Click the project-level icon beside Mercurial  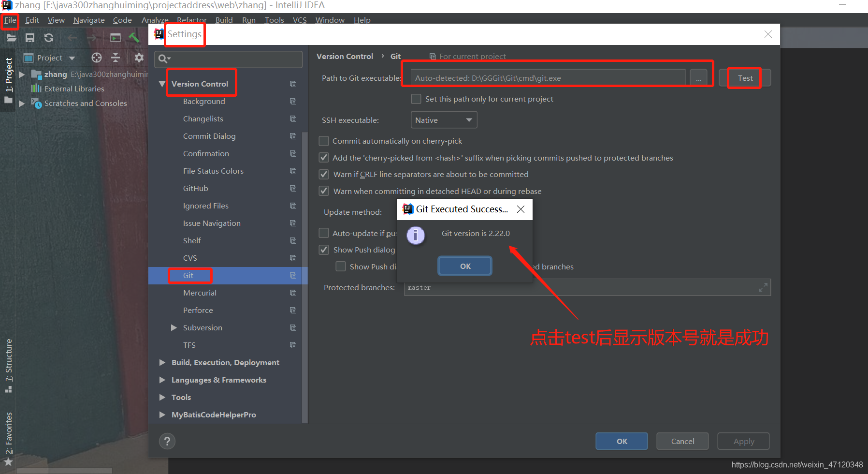(x=293, y=293)
